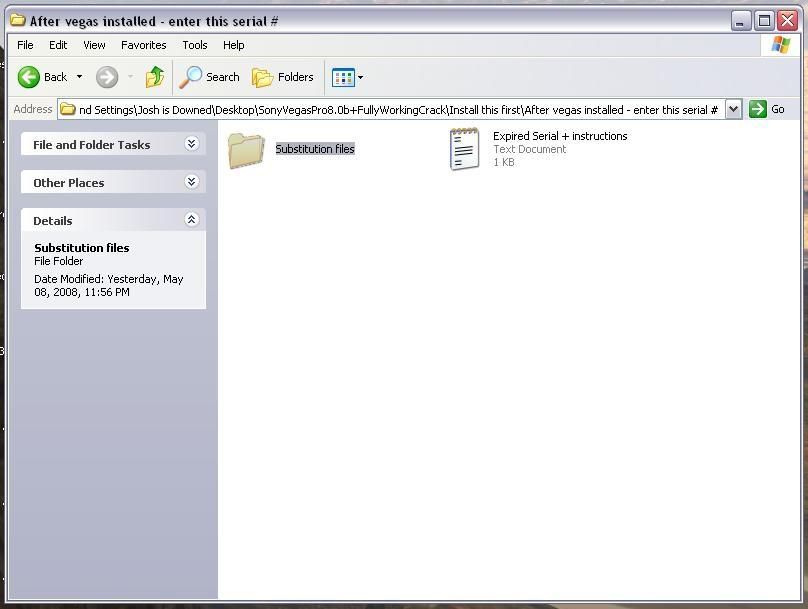Click the title bar folder icon

tap(18, 21)
